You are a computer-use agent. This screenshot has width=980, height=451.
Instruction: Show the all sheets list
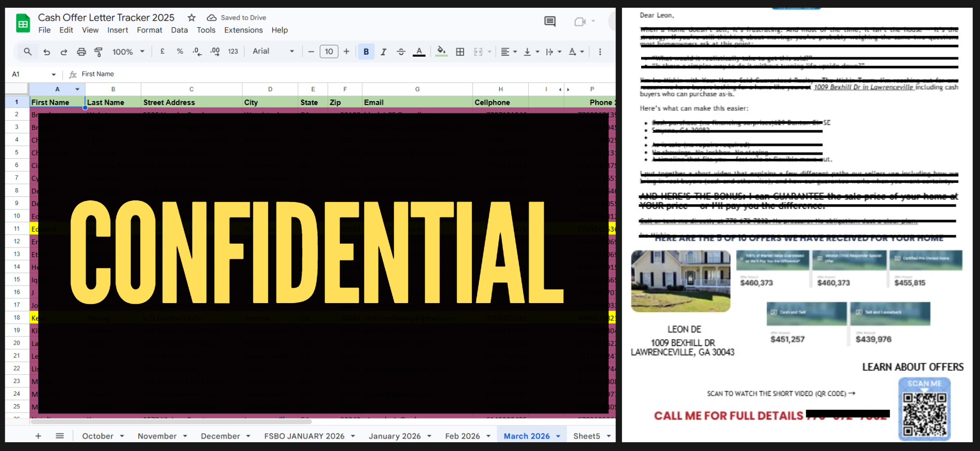[60, 436]
